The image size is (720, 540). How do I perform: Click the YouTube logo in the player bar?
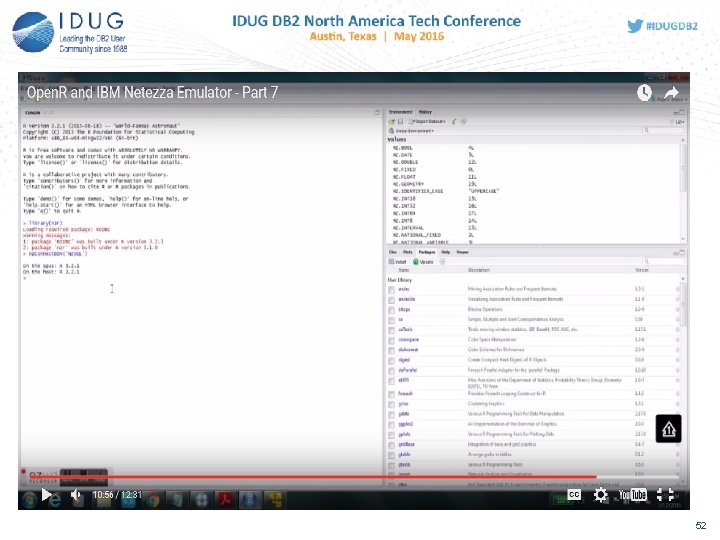(632, 495)
